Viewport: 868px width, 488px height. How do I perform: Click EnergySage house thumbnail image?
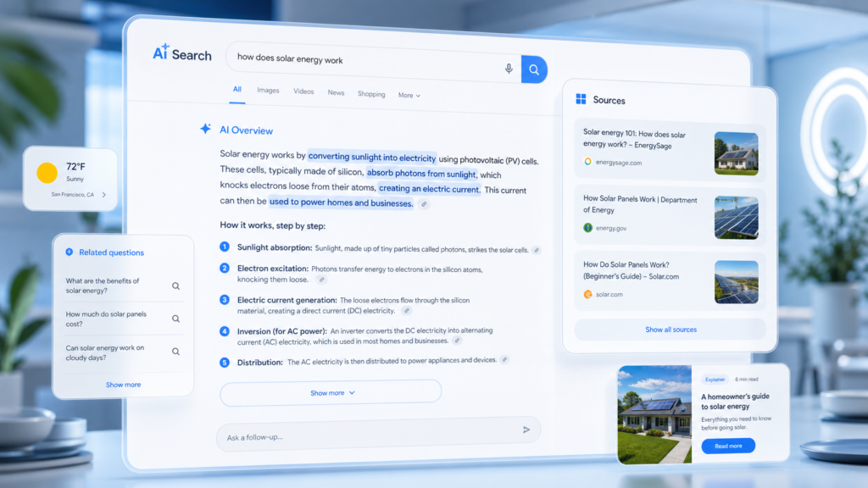point(737,153)
